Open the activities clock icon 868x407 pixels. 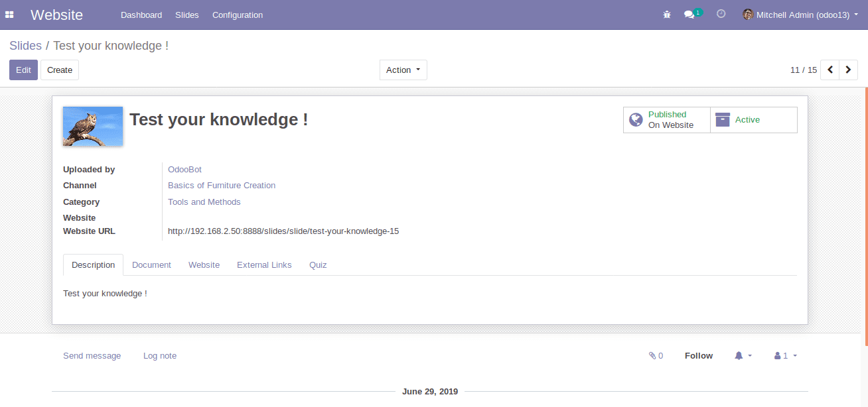click(x=721, y=14)
